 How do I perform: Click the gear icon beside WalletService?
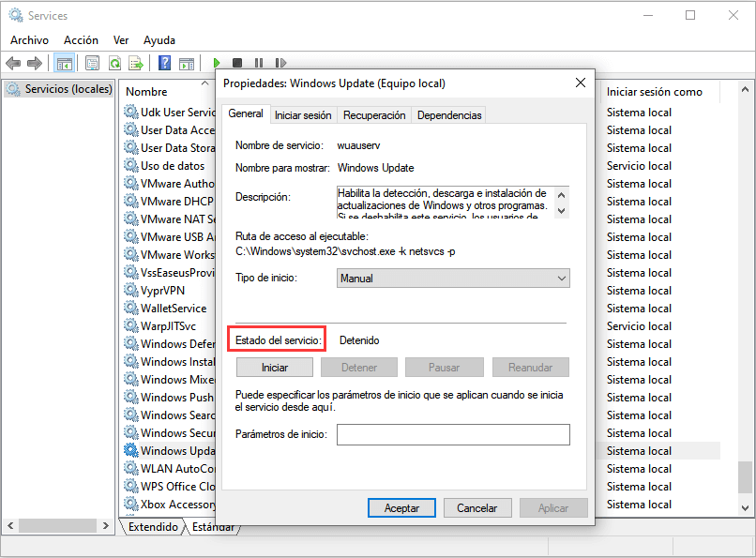click(130, 308)
